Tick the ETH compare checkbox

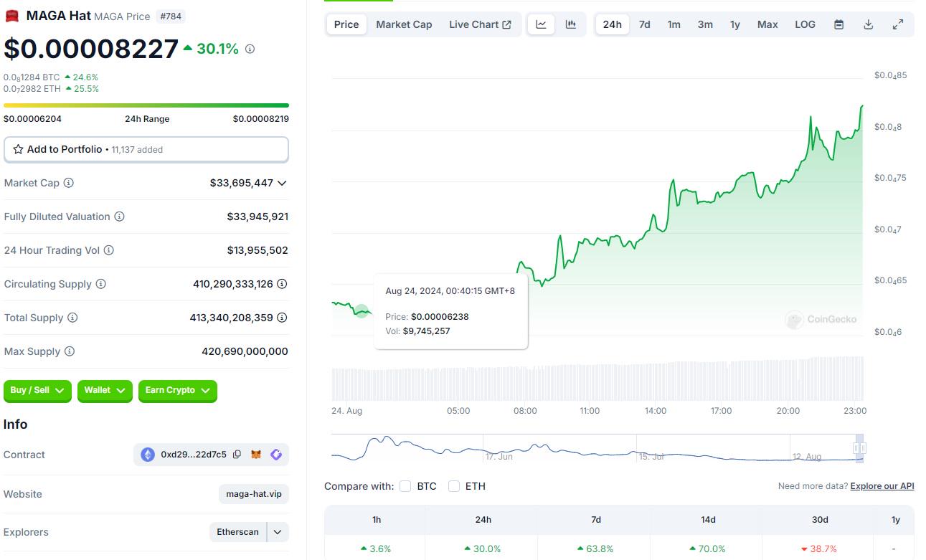pyautogui.click(x=454, y=486)
